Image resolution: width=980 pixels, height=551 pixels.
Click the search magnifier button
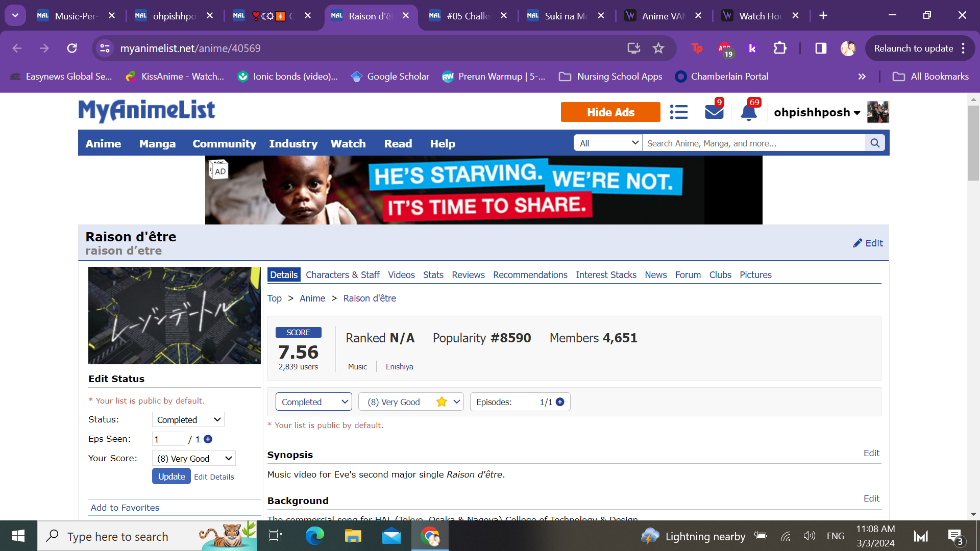(x=875, y=143)
